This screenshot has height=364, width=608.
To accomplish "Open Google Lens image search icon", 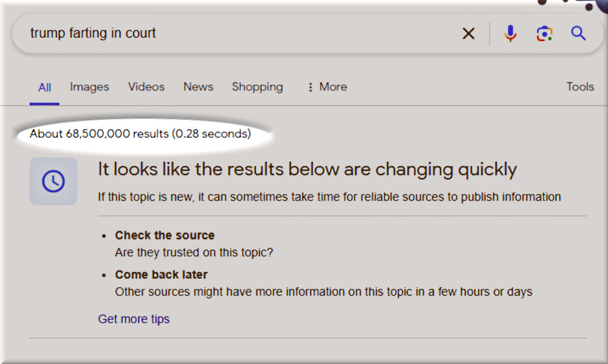I will coord(544,34).
